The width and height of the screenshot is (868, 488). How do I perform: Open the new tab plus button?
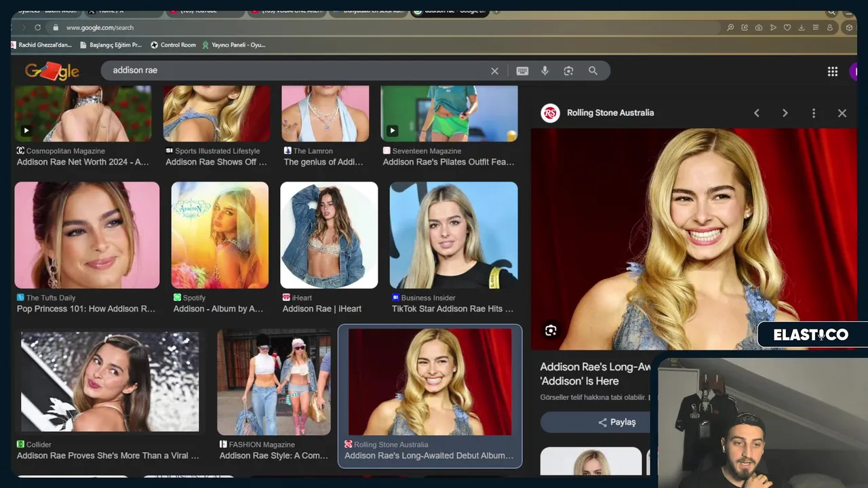point(496,12)
